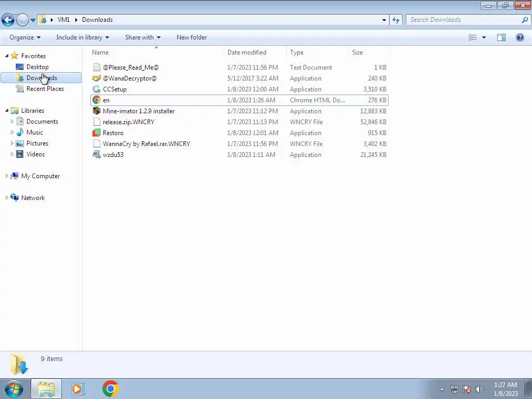Select the CCSetup application icon
The height and width of the screenshot is (399, 532).
pyautogui.click(x=97, y=89)
